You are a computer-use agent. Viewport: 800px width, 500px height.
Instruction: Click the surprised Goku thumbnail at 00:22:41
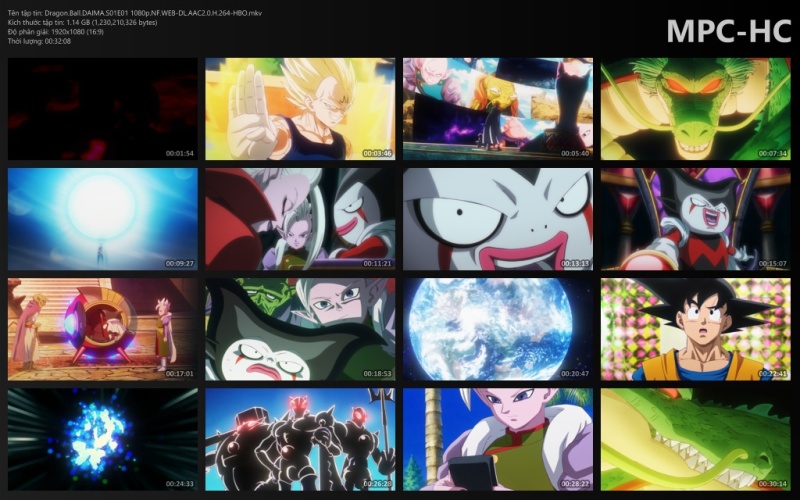(x=695, y=329)
